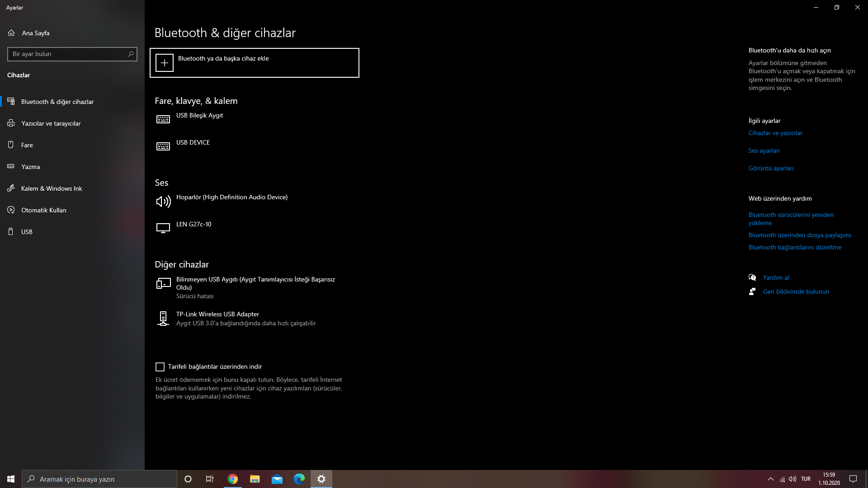Open Bluetooth bağlantılarını düzeltme help link
The height and width of the screenshot is (488, 868).
pos(795,248)
